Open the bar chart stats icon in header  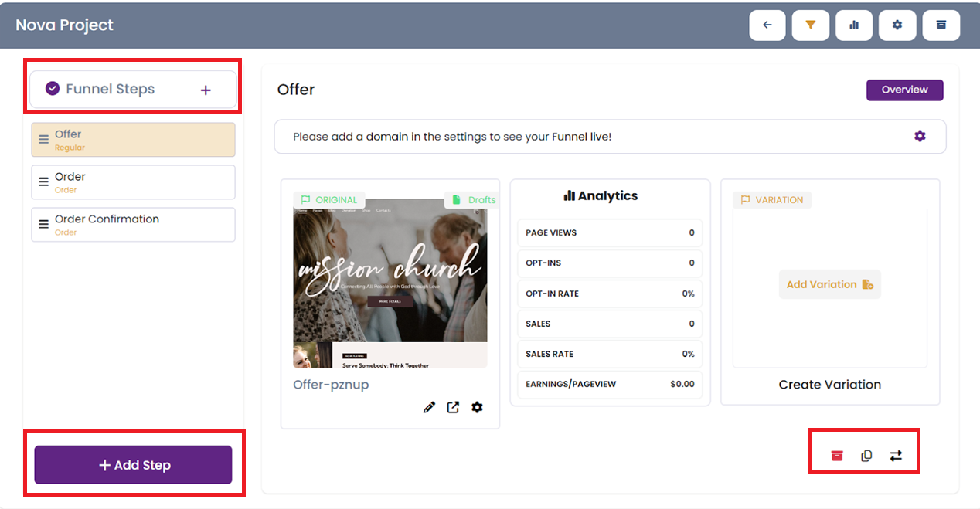coord(854,25)
